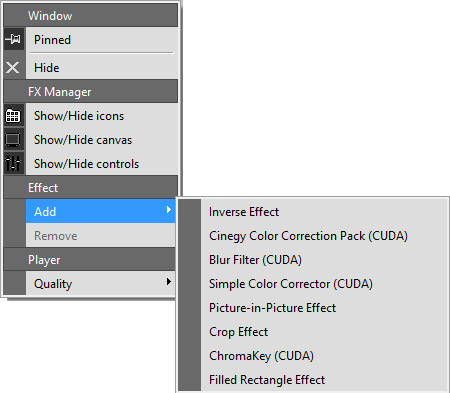Toggle Show/Hide canvas entry
Viewport: 450px width, 393px height.
pos(101,140)
